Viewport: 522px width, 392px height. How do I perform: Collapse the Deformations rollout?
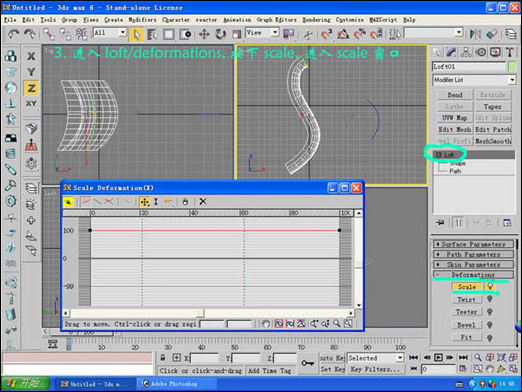pyautogui.click(x=473, y=275)
